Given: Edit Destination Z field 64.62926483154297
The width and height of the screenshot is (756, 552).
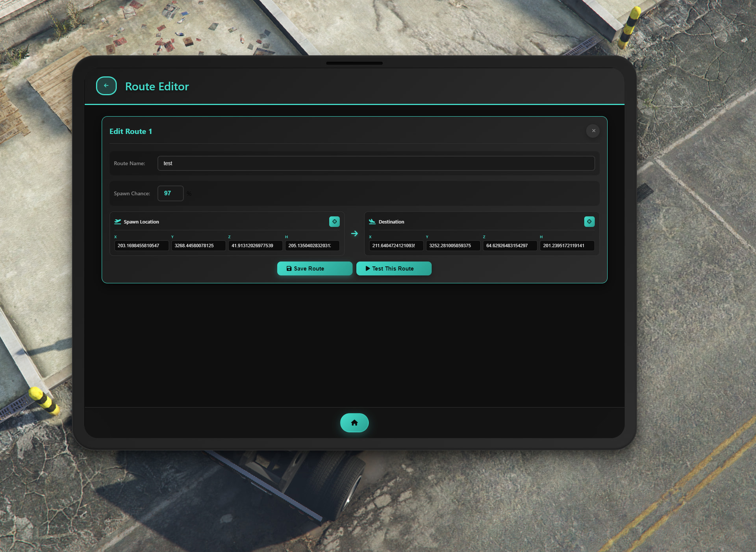Looking at the screenshot, I should pyautogui.click(x=510, y=246).
